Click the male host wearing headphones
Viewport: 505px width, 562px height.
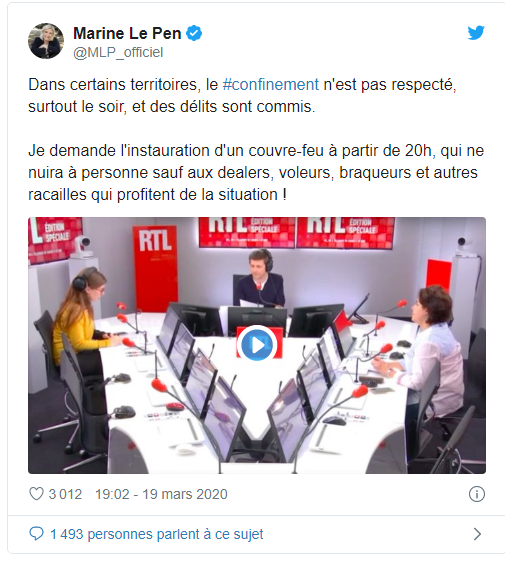[260, 278]
